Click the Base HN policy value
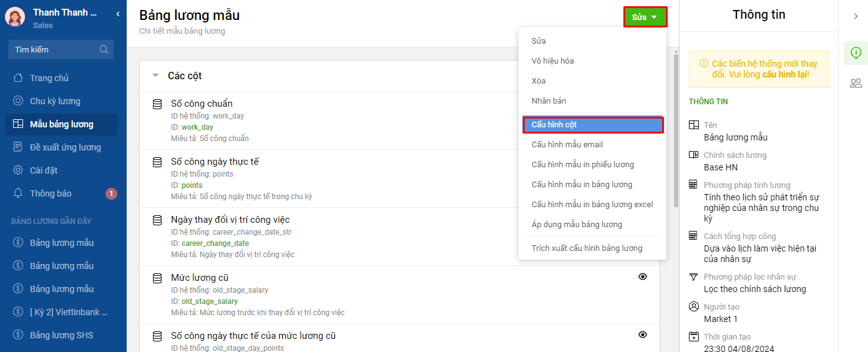The height and width of the screenshot is (352, 868). pos(721,167)
